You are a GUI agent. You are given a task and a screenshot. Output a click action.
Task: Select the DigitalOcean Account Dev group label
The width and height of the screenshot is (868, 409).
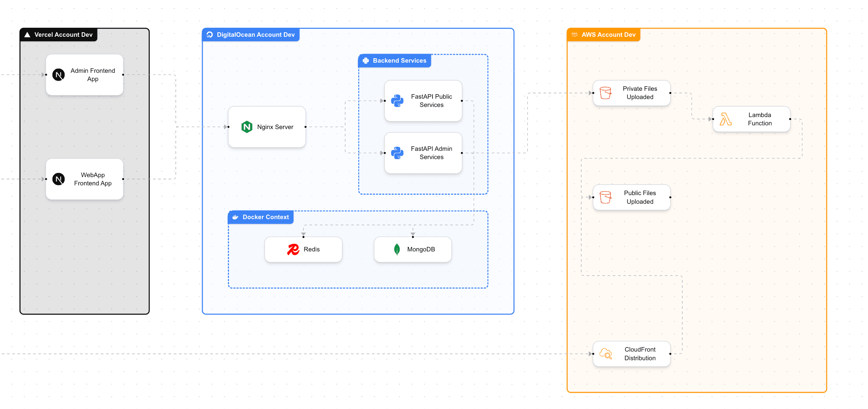point(256,35)
